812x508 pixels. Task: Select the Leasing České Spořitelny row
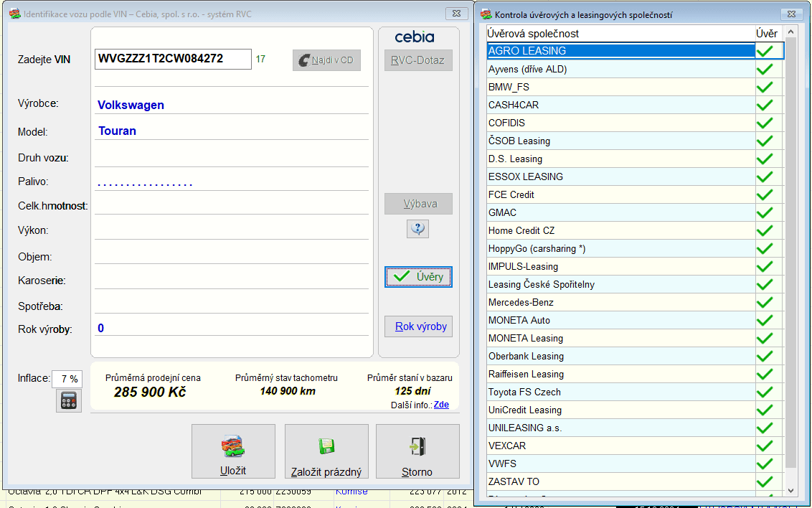click(x=635, y=284)
